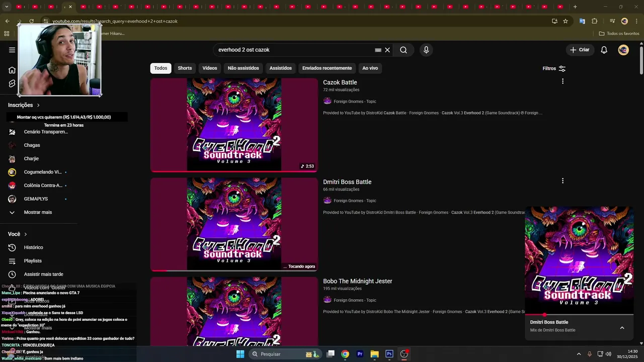This screenshot has width=644, height=362.
Task: Open the account avatar menu
Action: (x=623, y=50)
